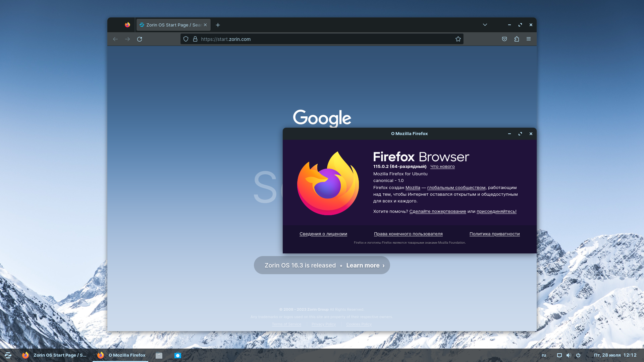This screenshot has width=644, height=362.
Task: Bookmark this page with the star icon
Action: tap(458, 39)
